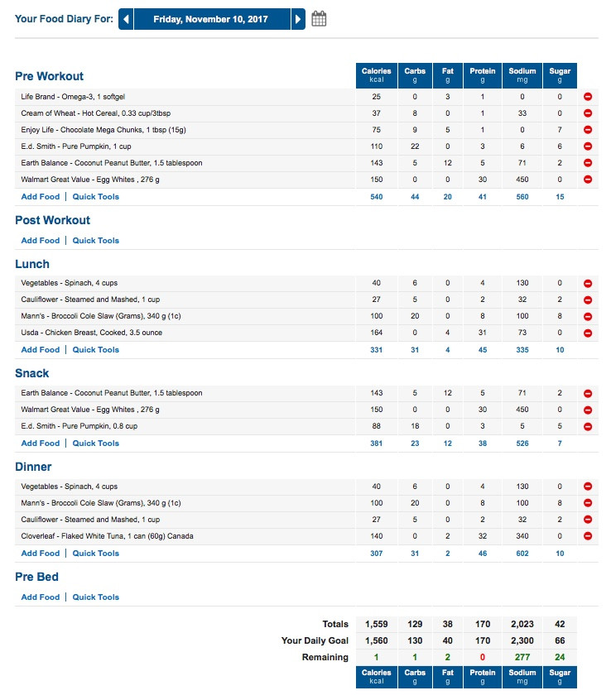This screenshot has height=700, width=611.
Task: Delete Snack Egg Whites entry
Action: (x=588, y=410)
